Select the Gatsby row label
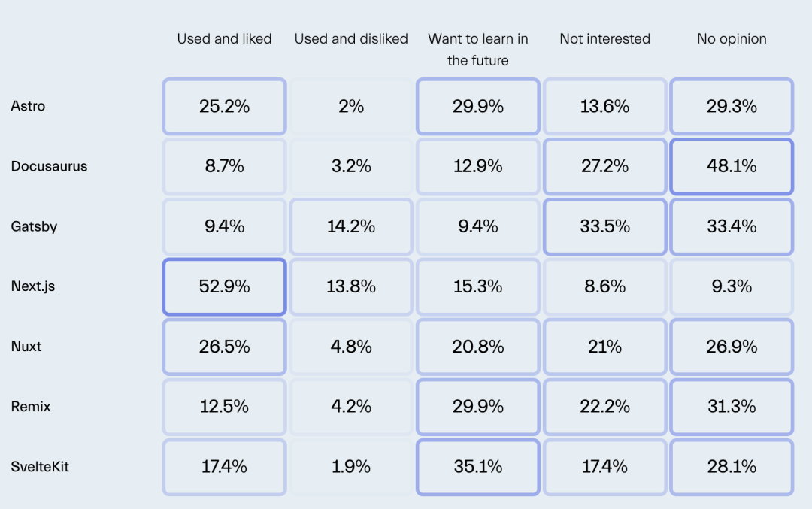 34,226
